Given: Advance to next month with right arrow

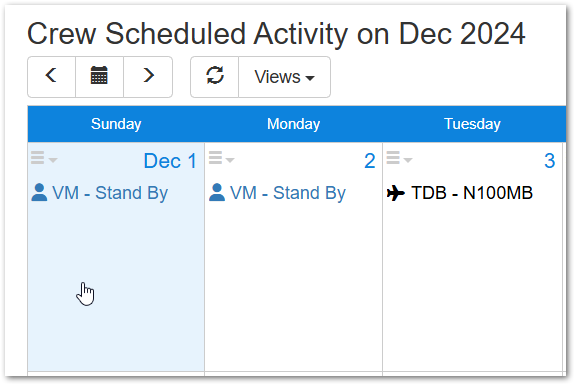Looking at the screenshot, I should (x=148, y=77).
